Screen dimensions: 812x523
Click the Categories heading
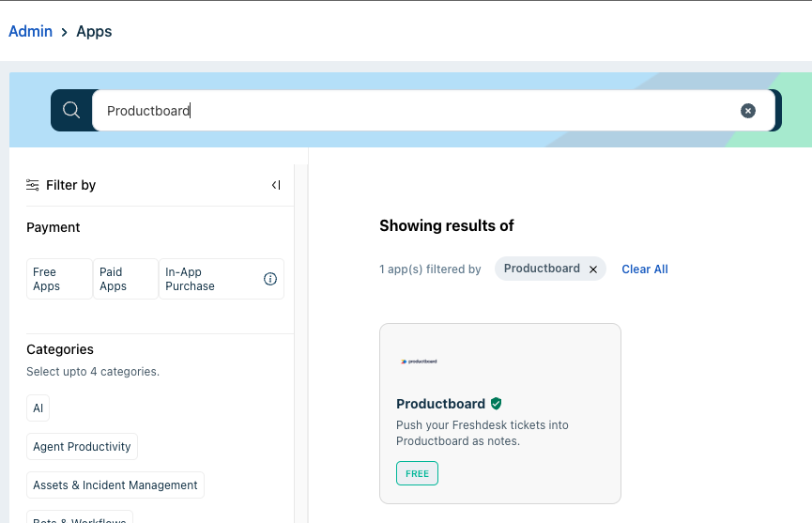coord(60,349)
